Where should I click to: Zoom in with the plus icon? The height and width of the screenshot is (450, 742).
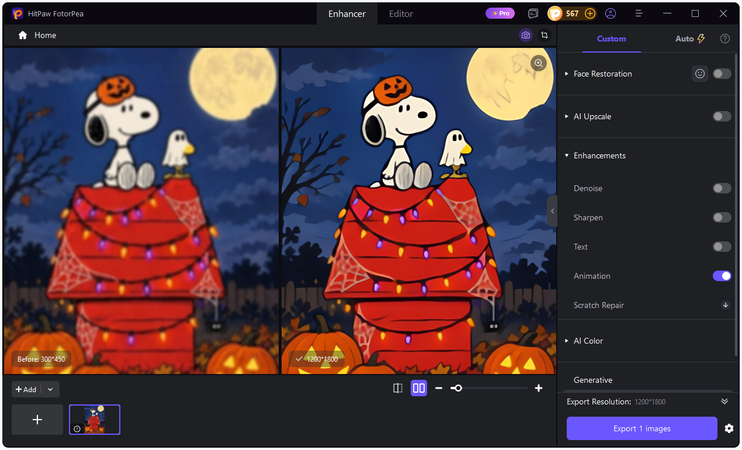click(539, 388)
